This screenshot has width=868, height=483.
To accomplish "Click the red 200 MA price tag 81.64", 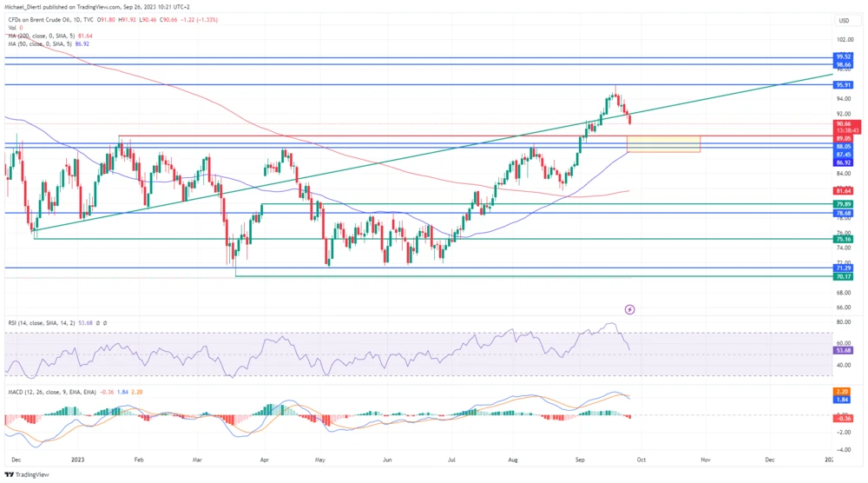I will (842, 190).
